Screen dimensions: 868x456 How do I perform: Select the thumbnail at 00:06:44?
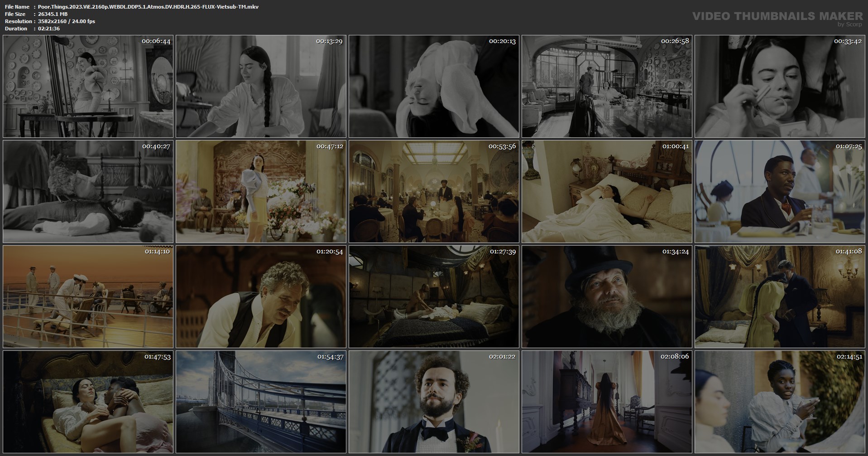point(88,86)
